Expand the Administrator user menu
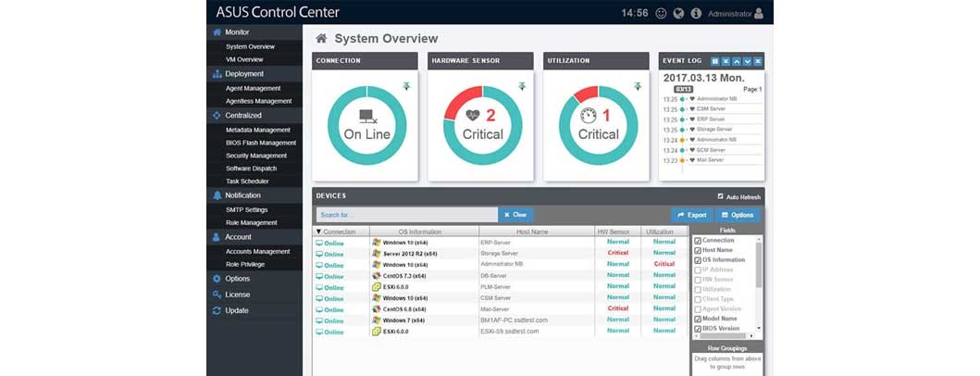Viewport: 980px width, 376px height. (x=736, y=13)
